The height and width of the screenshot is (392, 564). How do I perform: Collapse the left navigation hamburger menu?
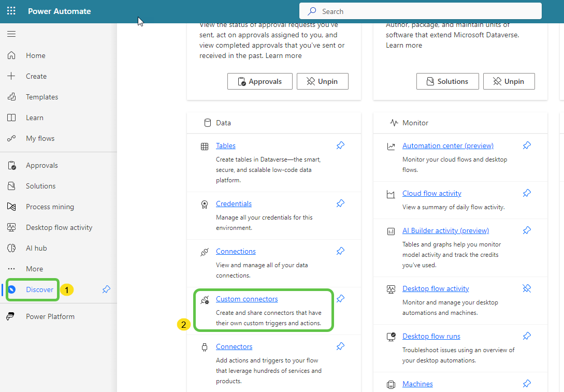(x=11, y=34)
